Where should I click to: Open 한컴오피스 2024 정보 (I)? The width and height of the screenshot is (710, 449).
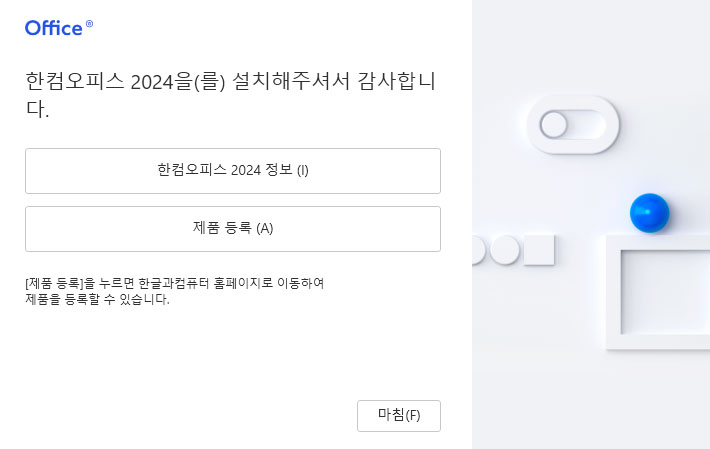(x=232, y=170)
